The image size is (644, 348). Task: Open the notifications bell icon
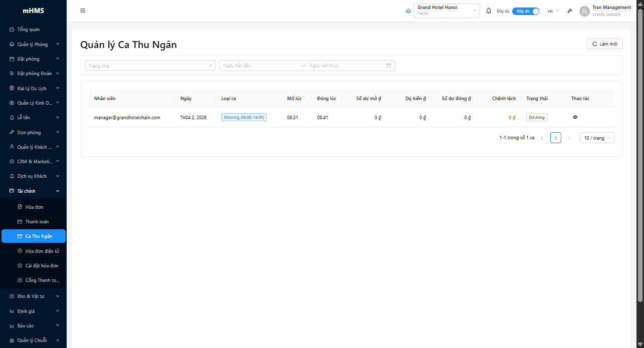pos(489,11)
